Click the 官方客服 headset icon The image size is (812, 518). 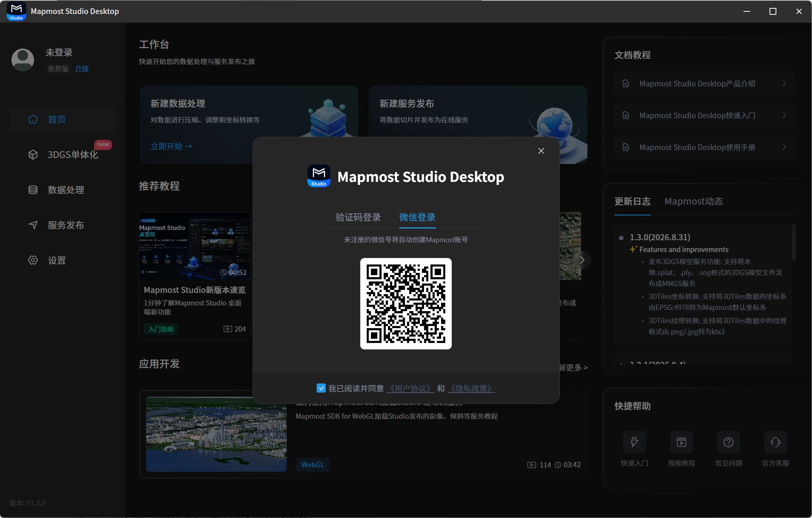point(776,442)
